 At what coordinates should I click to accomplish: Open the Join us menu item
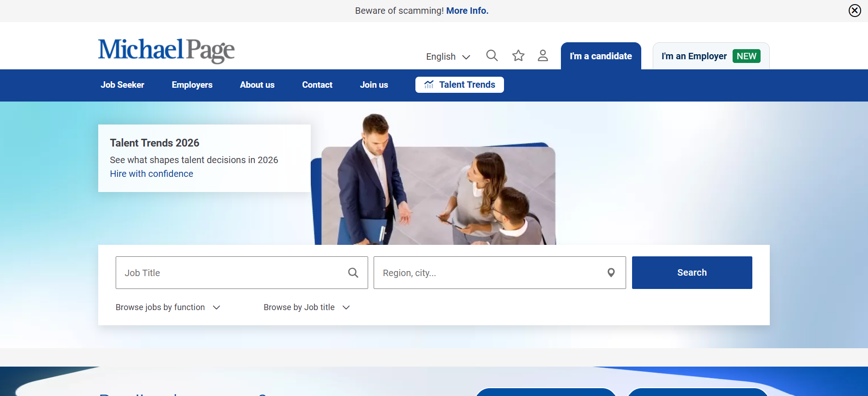[x=374, y=85]
